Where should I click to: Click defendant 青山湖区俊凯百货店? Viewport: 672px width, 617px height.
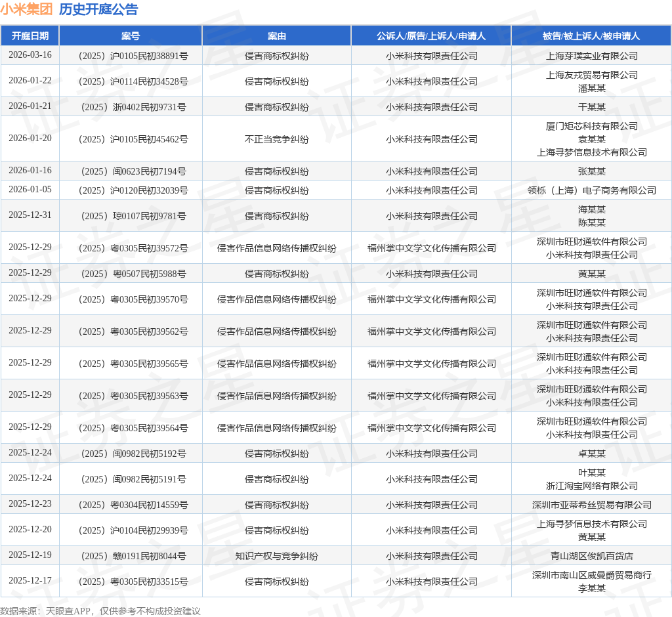point(592,556)
